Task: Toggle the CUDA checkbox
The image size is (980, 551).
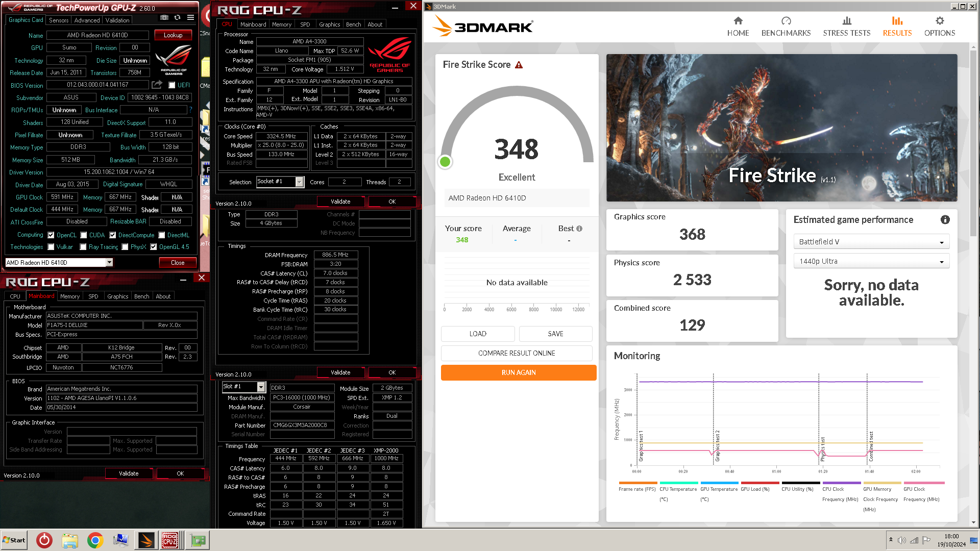Action: point(84,235)
